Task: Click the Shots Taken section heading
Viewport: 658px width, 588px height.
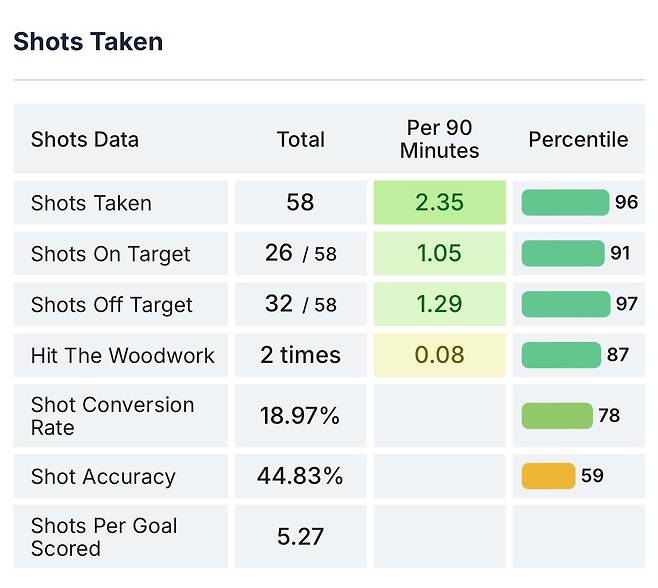Action: (x=88, y=42)
